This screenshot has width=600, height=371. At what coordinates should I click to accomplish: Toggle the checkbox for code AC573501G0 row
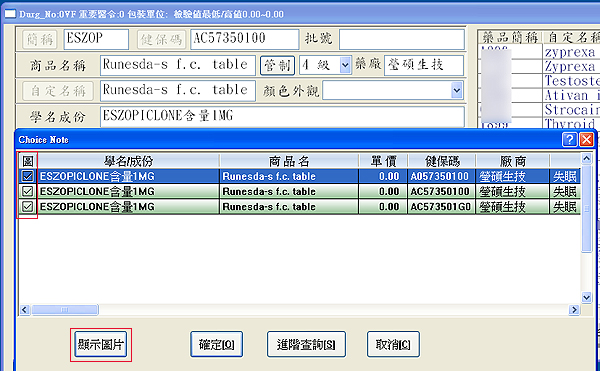(x=28, y=206)
